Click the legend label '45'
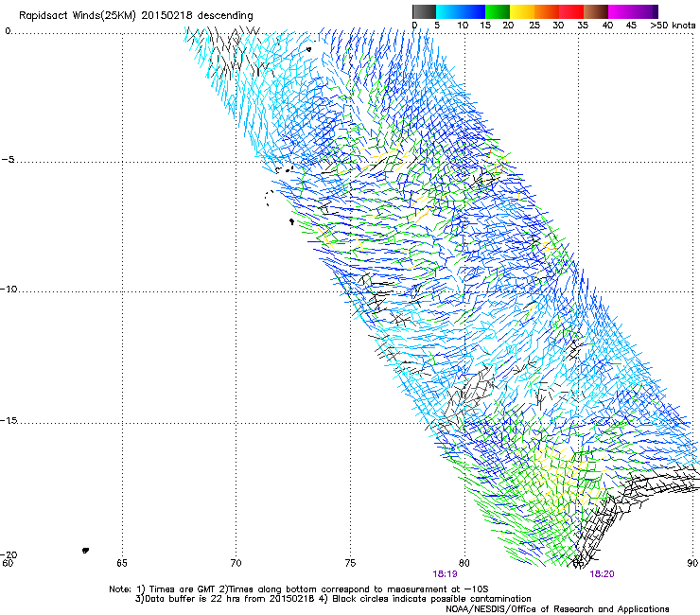Image resolution: width=700 pixels, height=615 pixels. click(x=631, y=26)
